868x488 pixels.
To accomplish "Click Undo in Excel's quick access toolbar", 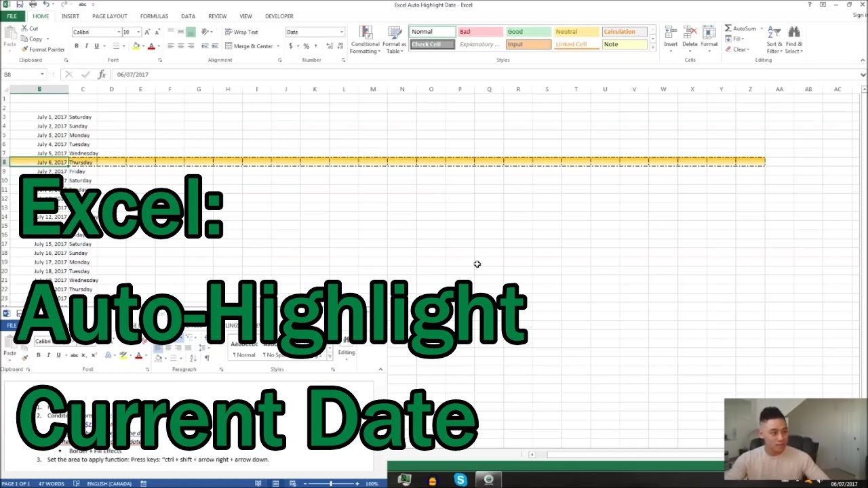I will (46, 5).
